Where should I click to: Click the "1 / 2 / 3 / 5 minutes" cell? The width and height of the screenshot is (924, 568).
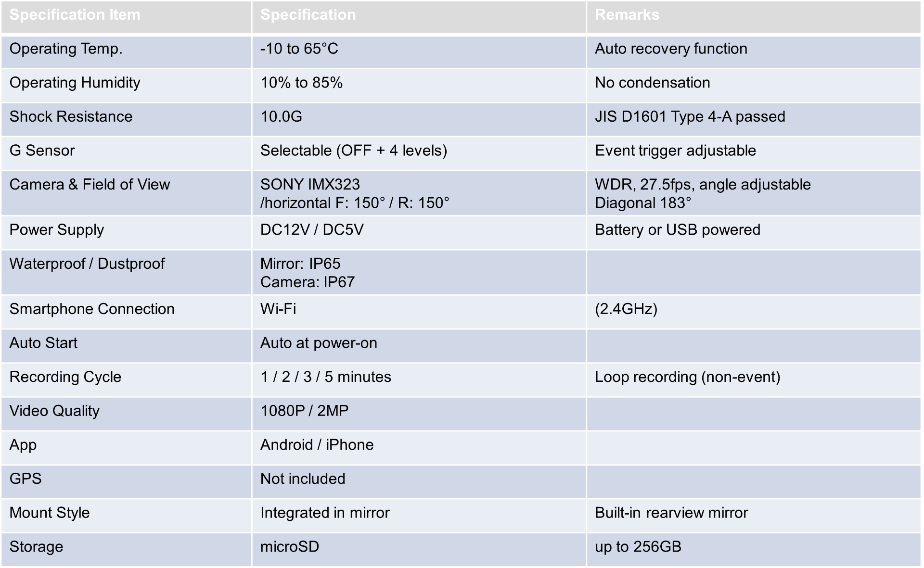pyautogui.click(x=325, y=377)
